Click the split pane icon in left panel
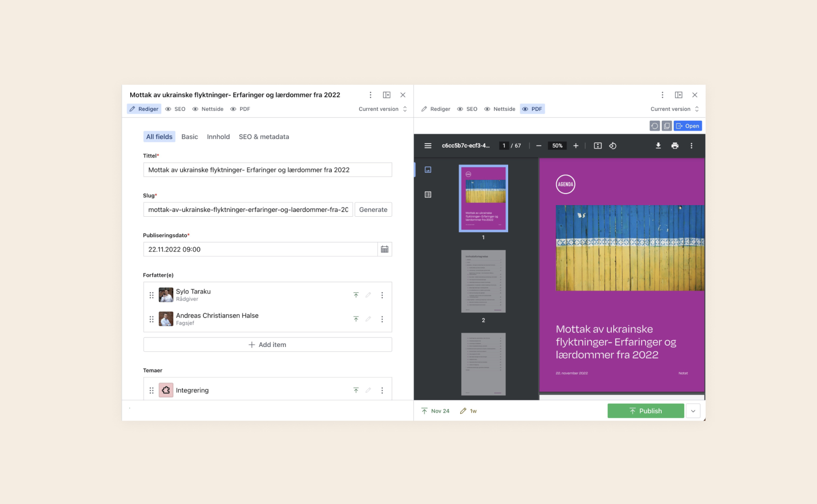817x504 pixels. [x=387, y=95]
